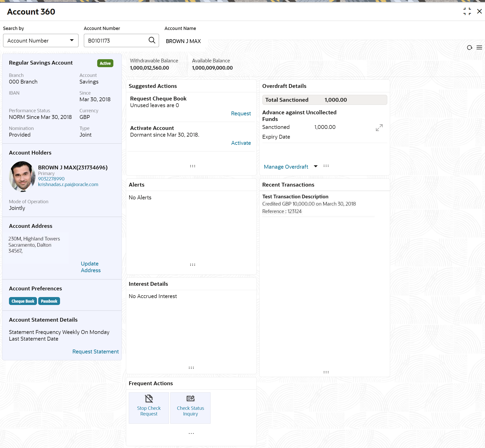
Task: Open Check Status Inquiry action
Action: (x=190, y=408)
